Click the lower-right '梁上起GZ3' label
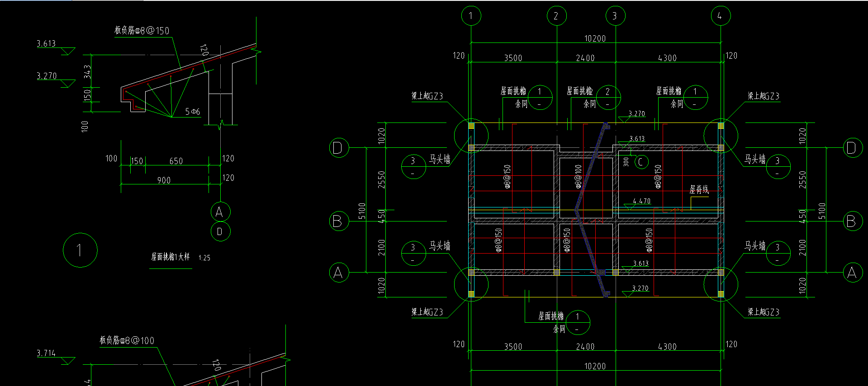The width and height of the screenshot is (868, 386). click(x=764, y=312)
